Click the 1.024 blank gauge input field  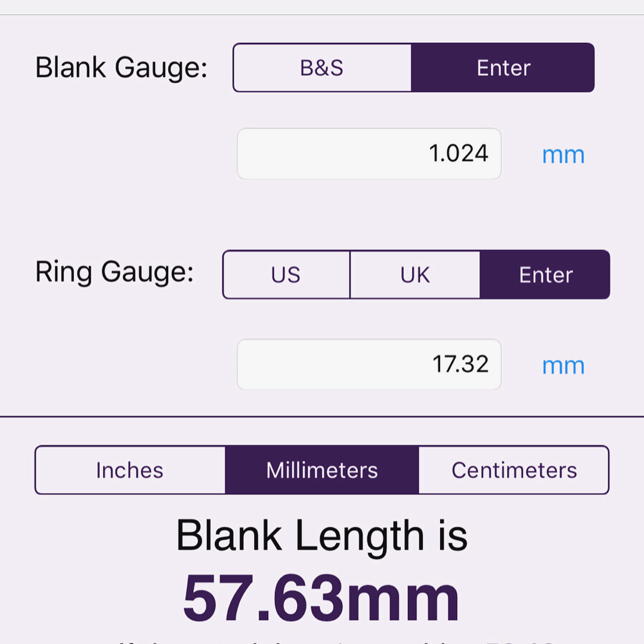click(x=369, y=154)
